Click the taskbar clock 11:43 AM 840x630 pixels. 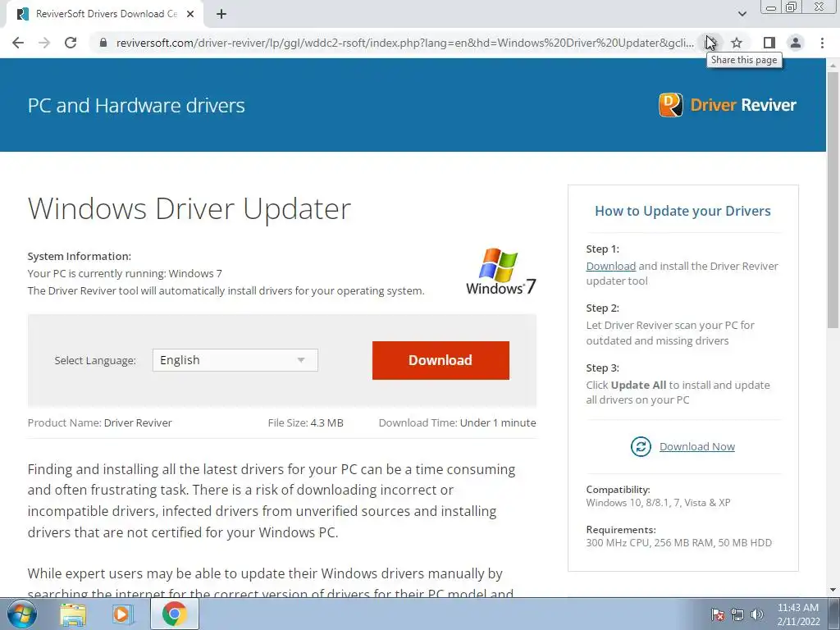click(x=798, y=608)
